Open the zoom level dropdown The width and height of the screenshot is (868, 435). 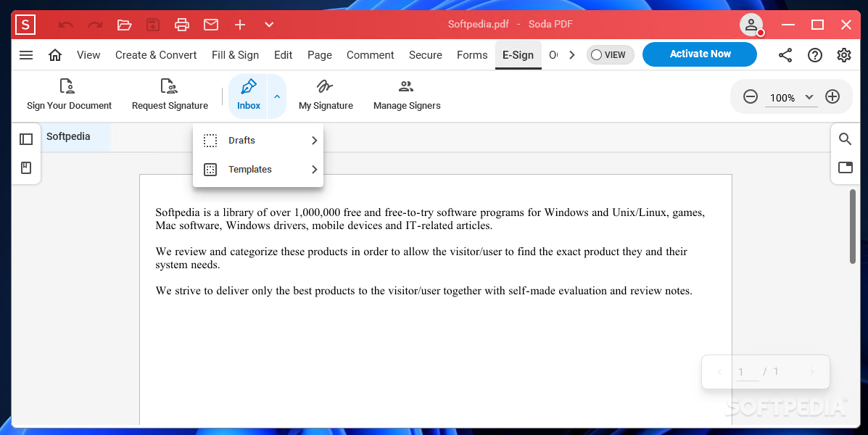click(x=793, y=97)
